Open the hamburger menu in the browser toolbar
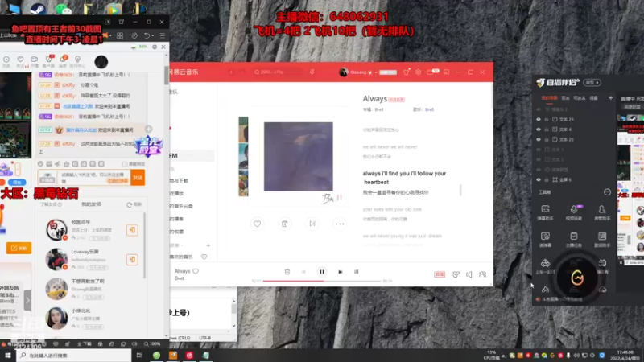 coord(163,35)
